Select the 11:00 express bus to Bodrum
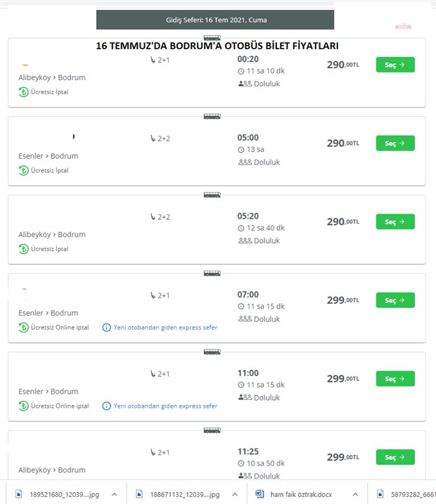The height and width of the screenshot is (504, 436). click(395, 378)
